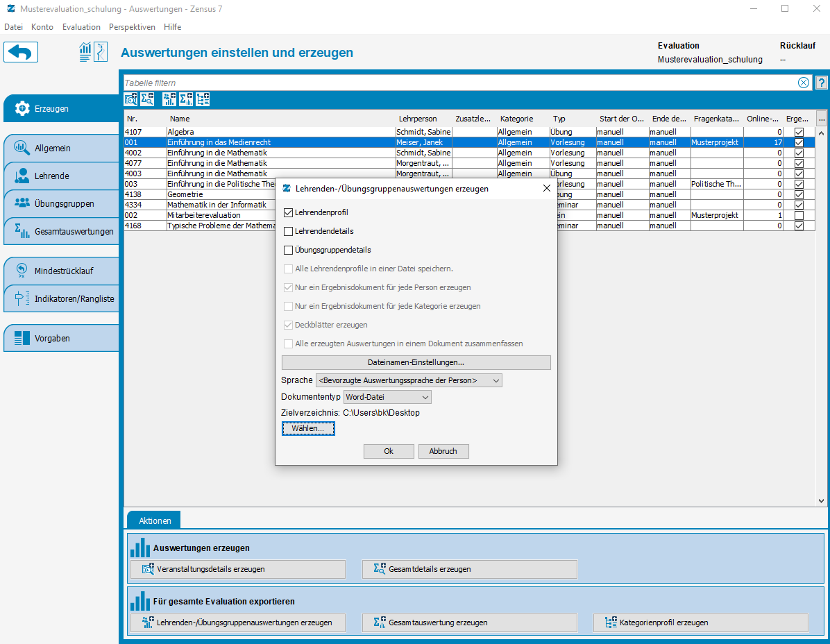Click the Gesamtdetails sigma toolbar icon
The height and width of the screenshot is (644, 830).
pyautogui.click(x=147, y=99)
